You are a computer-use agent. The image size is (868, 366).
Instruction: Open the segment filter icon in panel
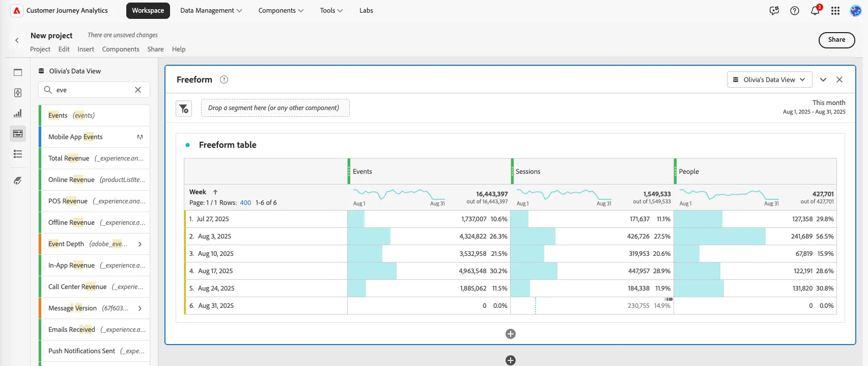(184, 109)
